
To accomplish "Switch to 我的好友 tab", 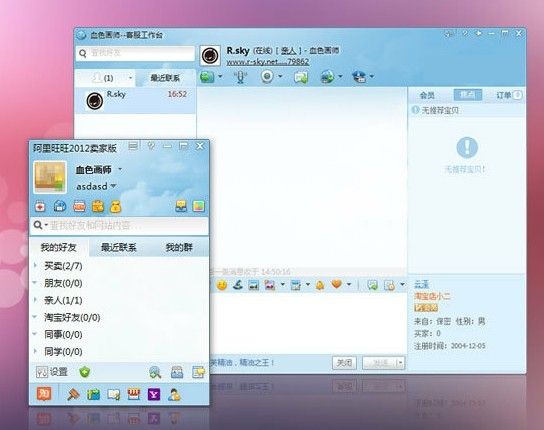I will [x=59, y=247].
